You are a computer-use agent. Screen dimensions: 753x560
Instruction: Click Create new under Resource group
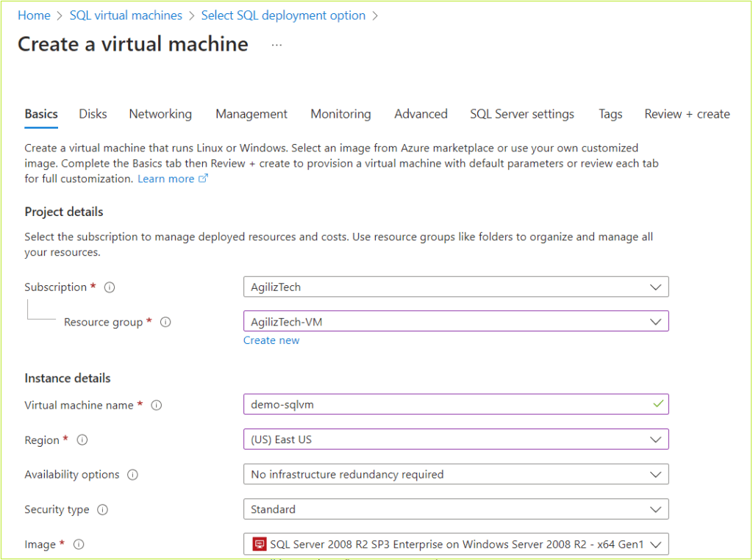click(x=271, y=340)
